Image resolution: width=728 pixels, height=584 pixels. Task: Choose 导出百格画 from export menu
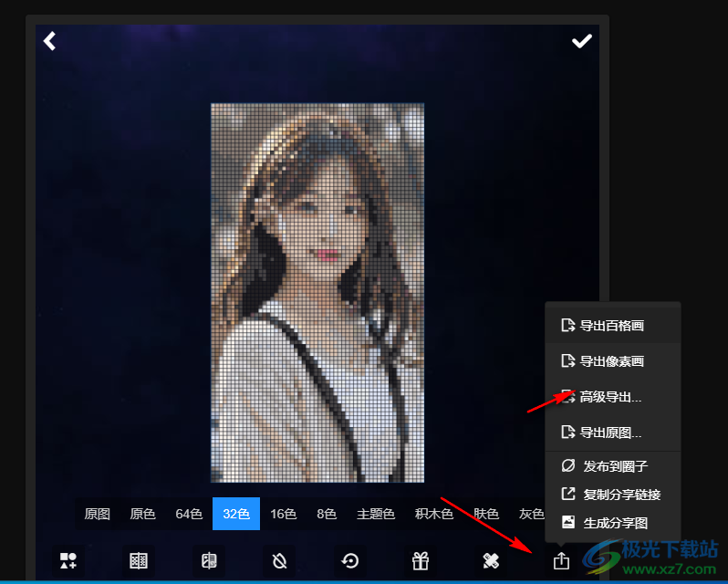tap(612, 325)
